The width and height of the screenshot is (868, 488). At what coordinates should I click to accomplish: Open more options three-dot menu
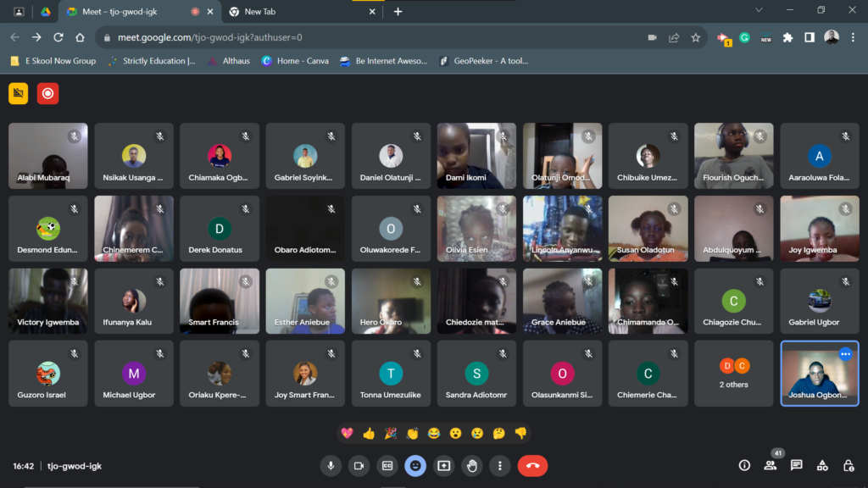[500, 466]
